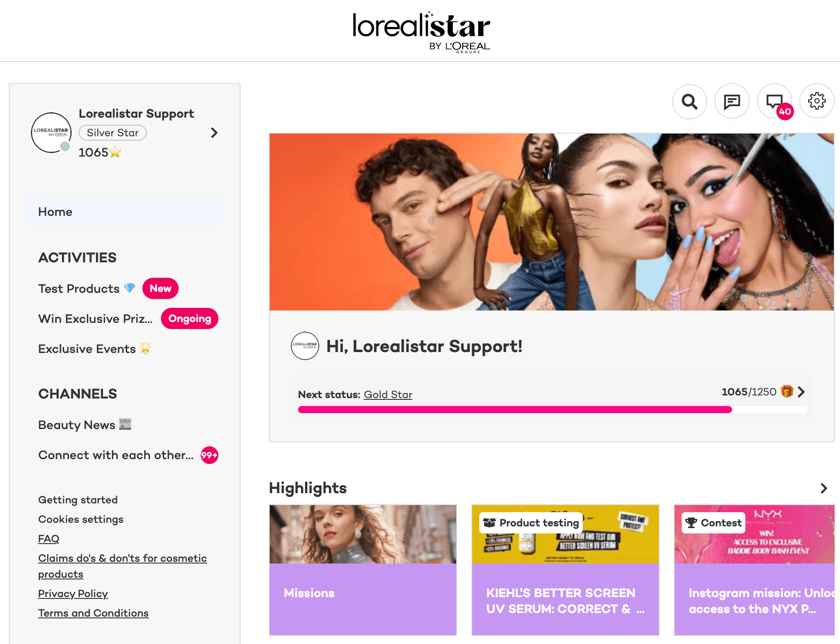
Task: Click the lorealistar logo at top
Action: click(421, 32)
